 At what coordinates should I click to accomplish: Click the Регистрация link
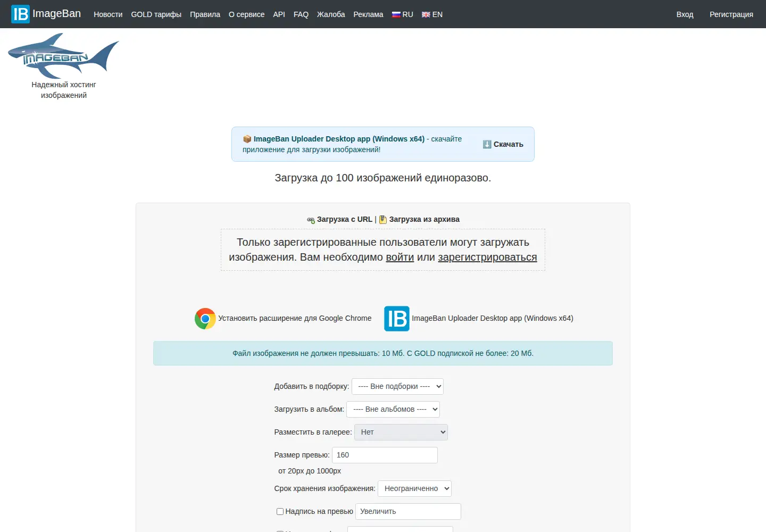731,14
